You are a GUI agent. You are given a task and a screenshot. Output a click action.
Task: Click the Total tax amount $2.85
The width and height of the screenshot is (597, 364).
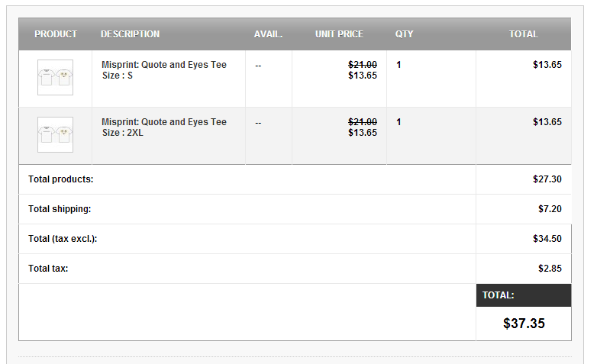point(550,269)
